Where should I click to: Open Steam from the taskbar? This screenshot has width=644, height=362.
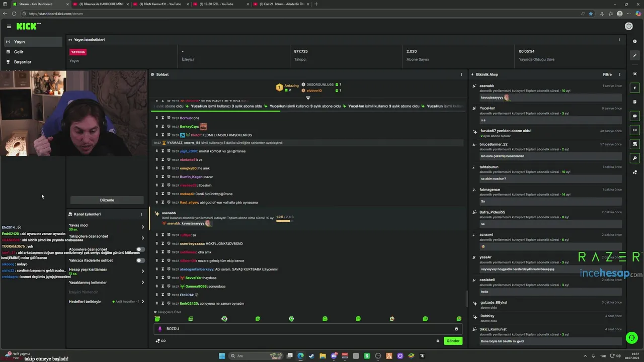pyautogui.click(x=311, y=356)
